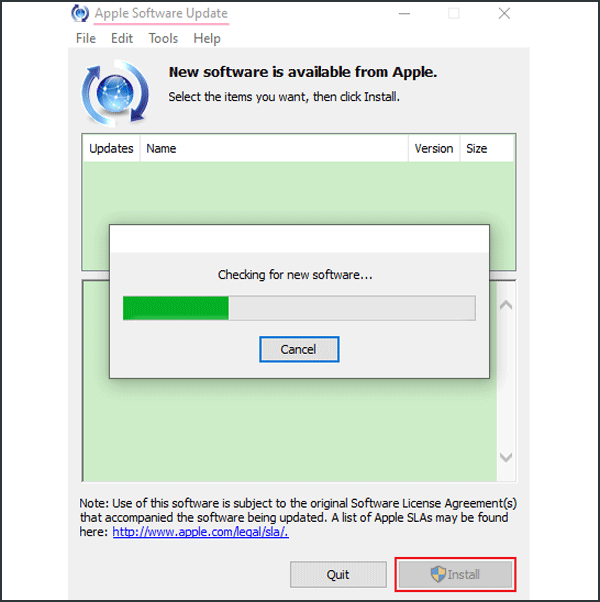600x602 pixels.
Task: Open the Tools menu
Action: (163, 38)
